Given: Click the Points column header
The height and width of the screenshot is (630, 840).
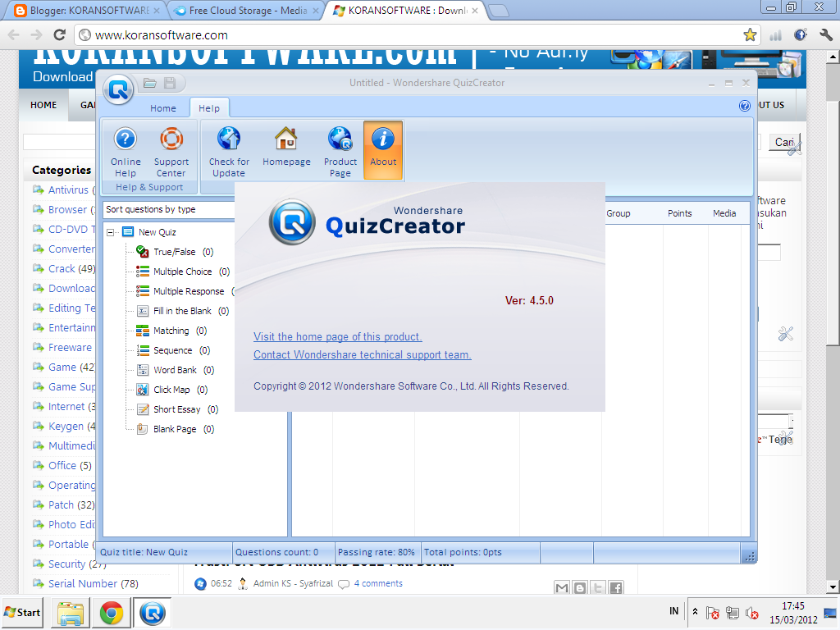Looking at the screenshot, I should coord(679,213).
